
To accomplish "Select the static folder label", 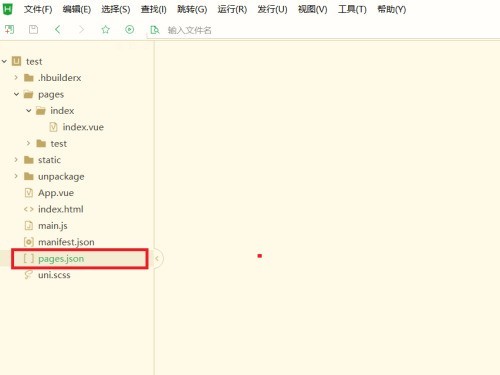I will [49, 160].
